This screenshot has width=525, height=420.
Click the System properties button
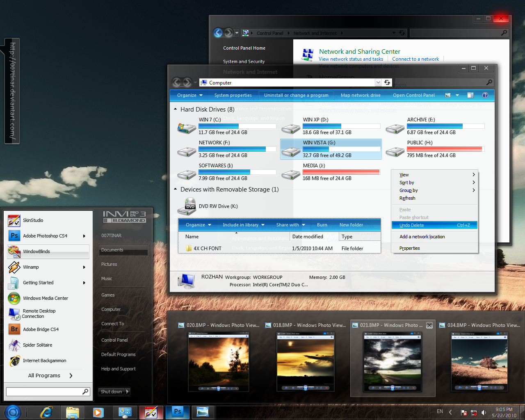click(x=233, y=95)
